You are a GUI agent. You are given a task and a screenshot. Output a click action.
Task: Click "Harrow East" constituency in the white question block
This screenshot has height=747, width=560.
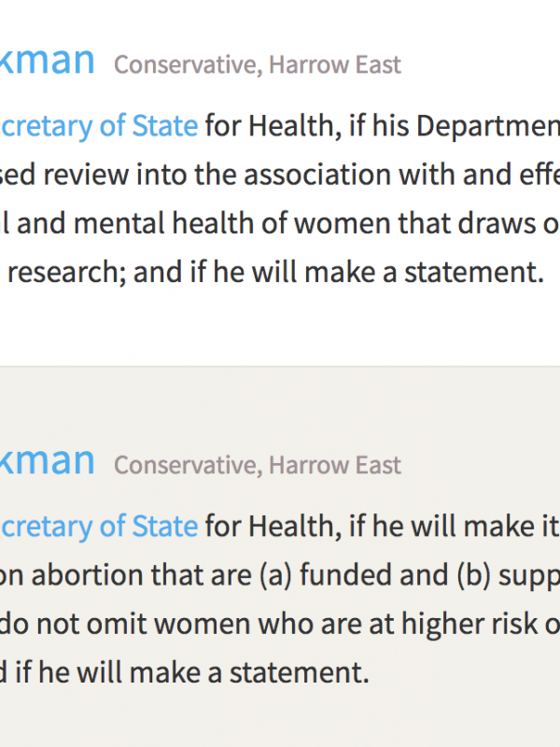[x=335, y=64]
